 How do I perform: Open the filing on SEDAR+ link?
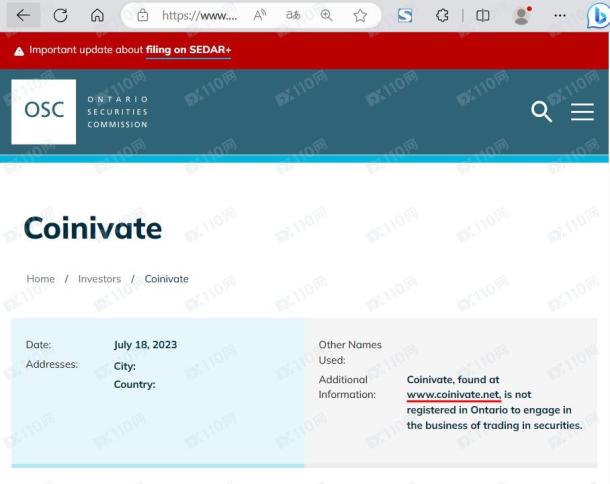[188, 50]
